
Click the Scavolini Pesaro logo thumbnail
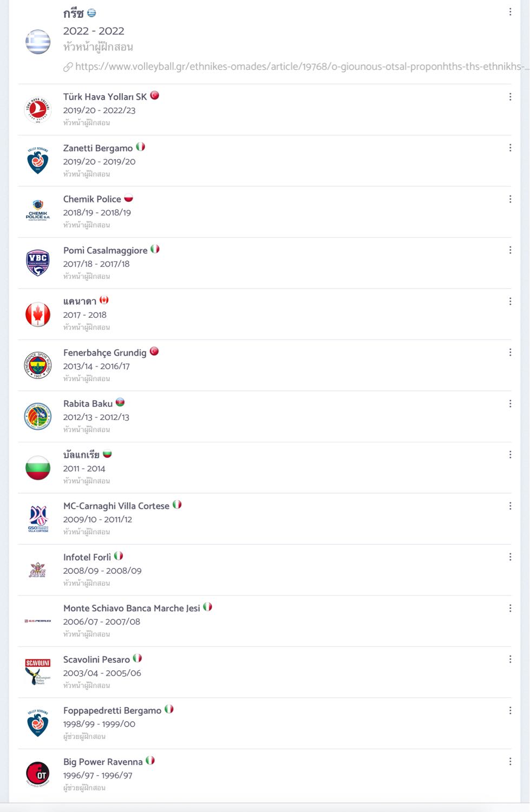[x=38, y=672]
